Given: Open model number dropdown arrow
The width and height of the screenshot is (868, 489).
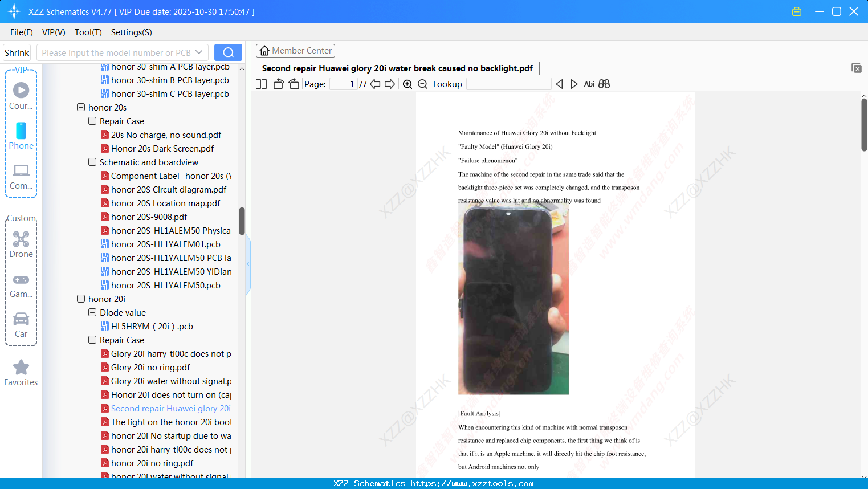Looking at the screenshot, I should pyautogui.click(x=199, y=52).
